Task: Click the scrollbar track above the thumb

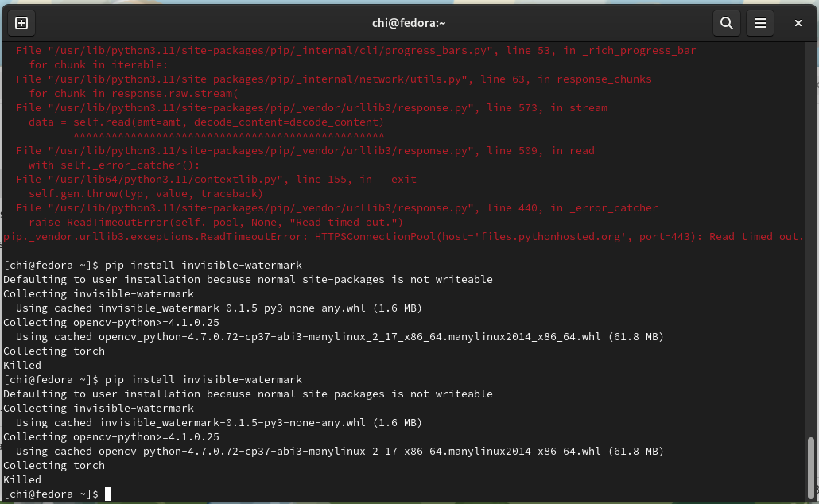Action: pyautogui.click(x=811, y=238)
